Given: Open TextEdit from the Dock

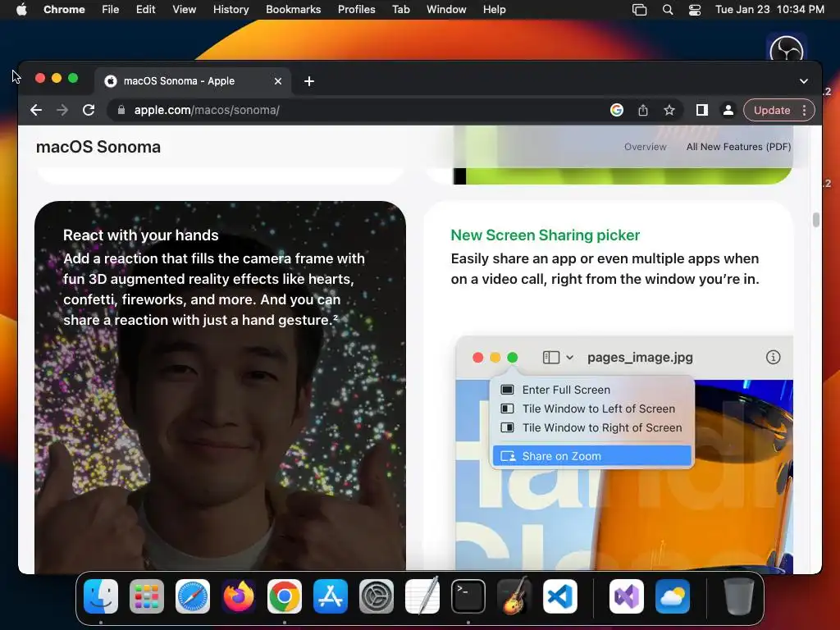Looking at the screenshot, I should click(422, 596).
